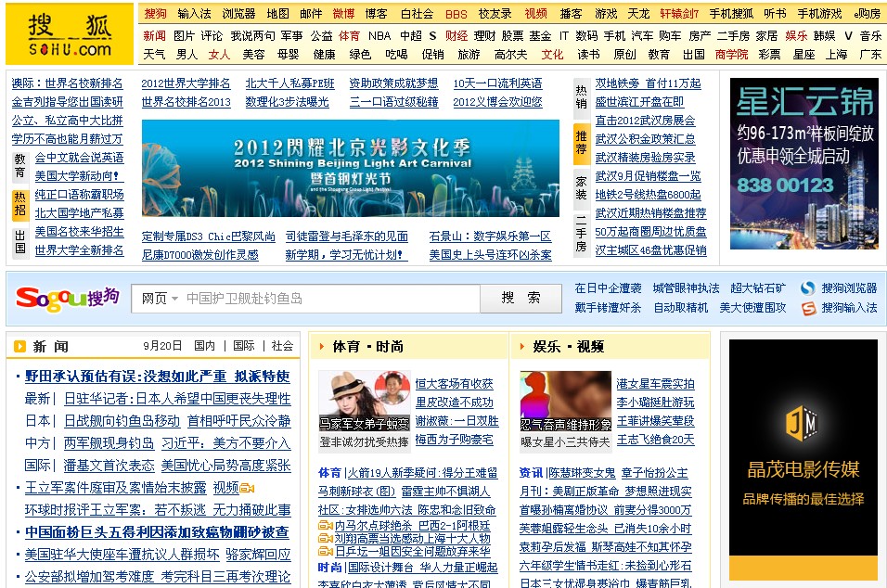
Task: Open 财经 in the top navigation
Action: pos(456,35)
